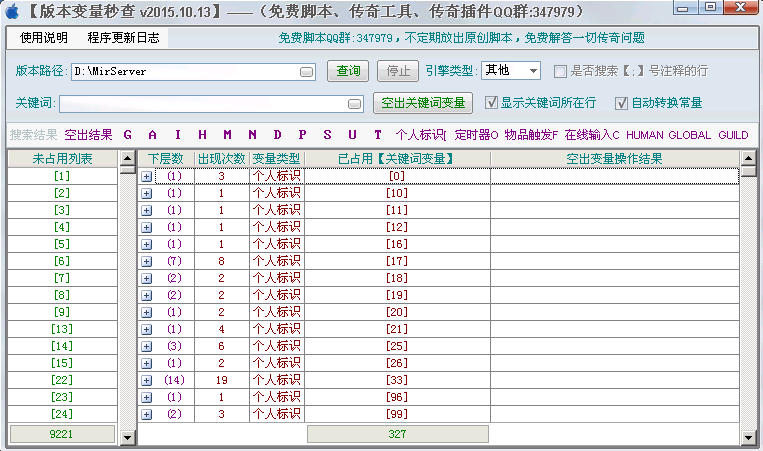Expand the row with variable [17]

[x=146, y=262]
